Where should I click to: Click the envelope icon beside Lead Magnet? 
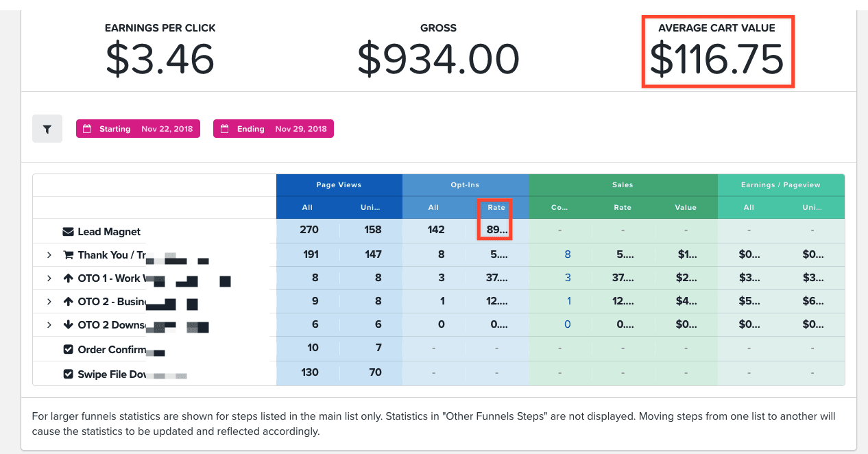tap(68, 232)
